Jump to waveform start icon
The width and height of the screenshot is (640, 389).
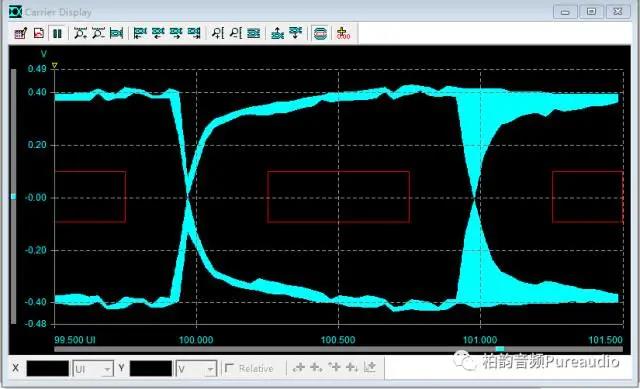140,33
